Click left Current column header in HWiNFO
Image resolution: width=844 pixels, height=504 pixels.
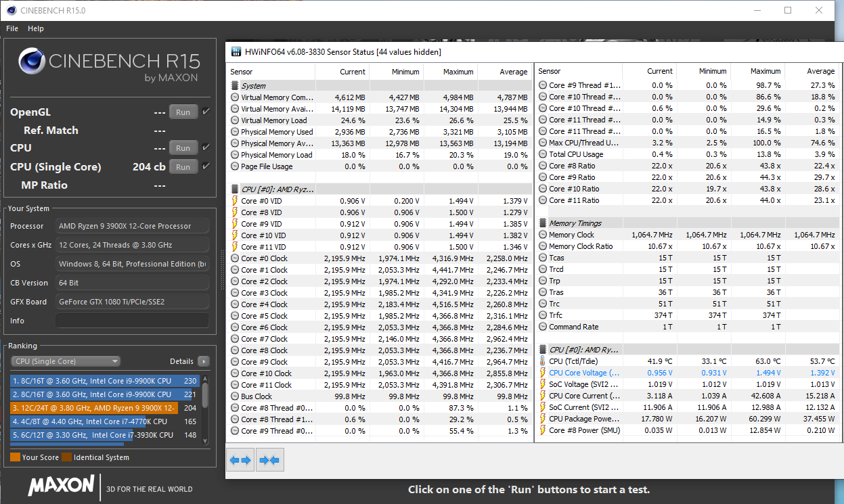342,72
